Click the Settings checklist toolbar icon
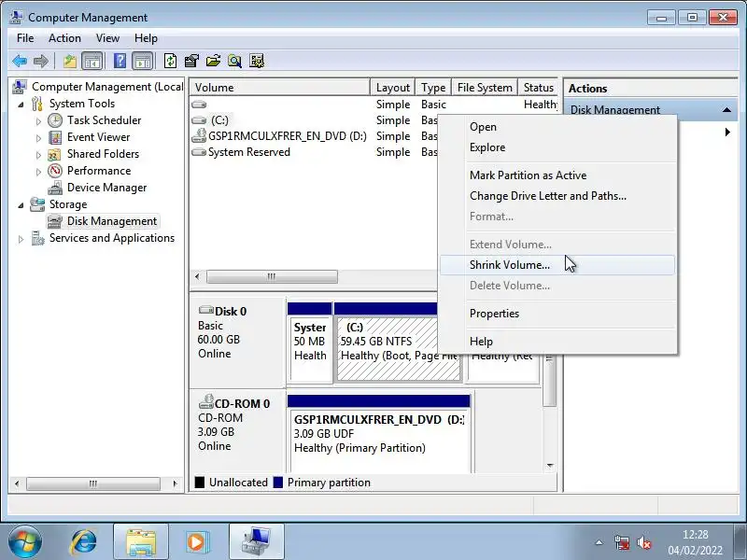 click(x=256, y=61)
